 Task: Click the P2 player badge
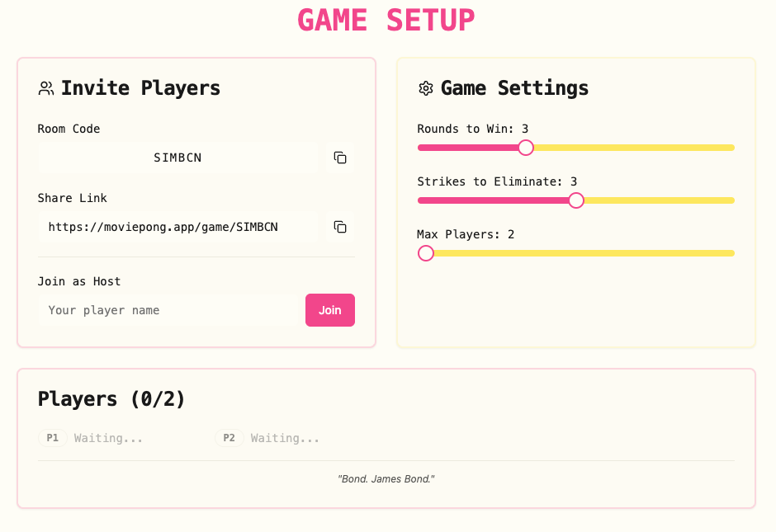pyautogui.click(x=229, y=438)
